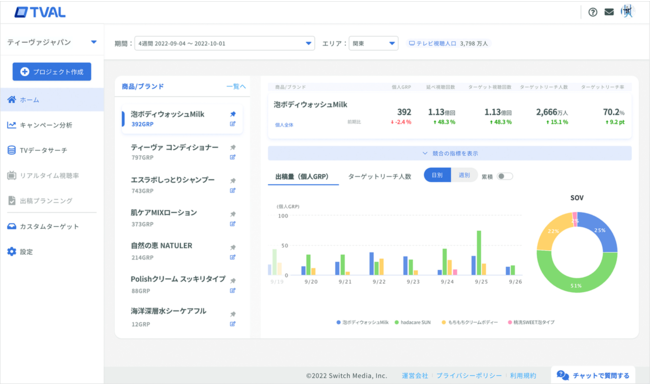650x384 pixels.
Task: Open 利用規約 footer link
Action: [x=523, y=375]
